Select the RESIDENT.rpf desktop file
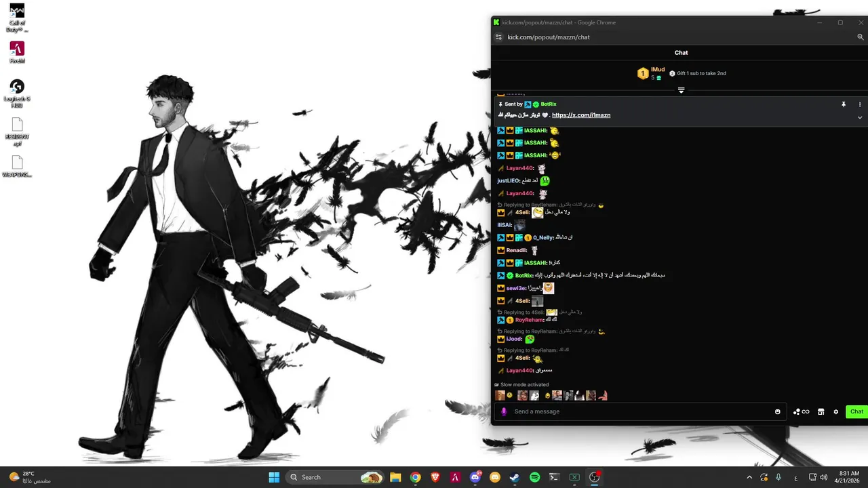Screen dimensions: 868x488 pos(17,133)
